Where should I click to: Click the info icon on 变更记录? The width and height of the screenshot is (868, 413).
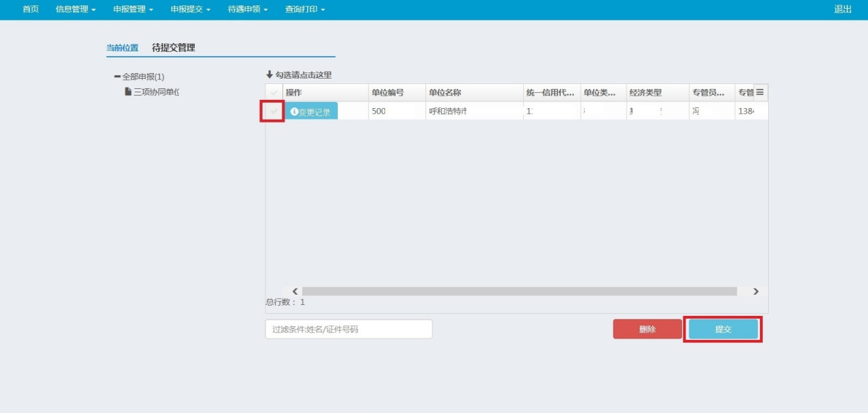click(x=294, y=112)
